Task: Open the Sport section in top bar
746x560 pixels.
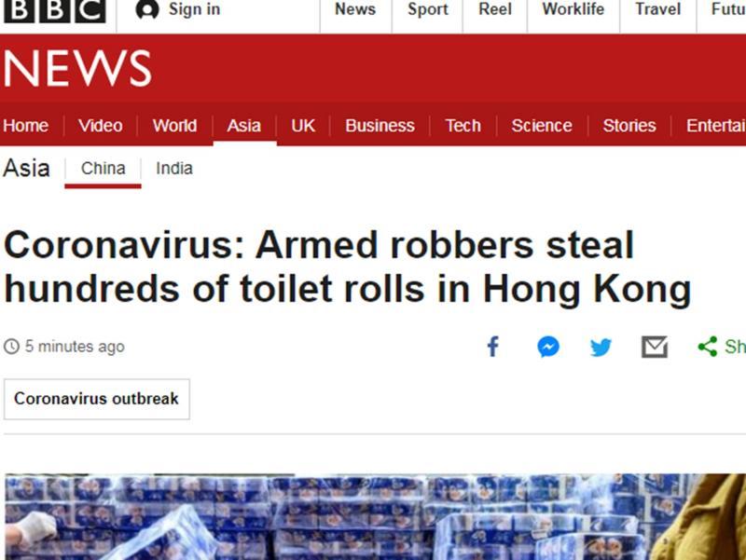Action: pyautogui.click(x=428, y=9)
